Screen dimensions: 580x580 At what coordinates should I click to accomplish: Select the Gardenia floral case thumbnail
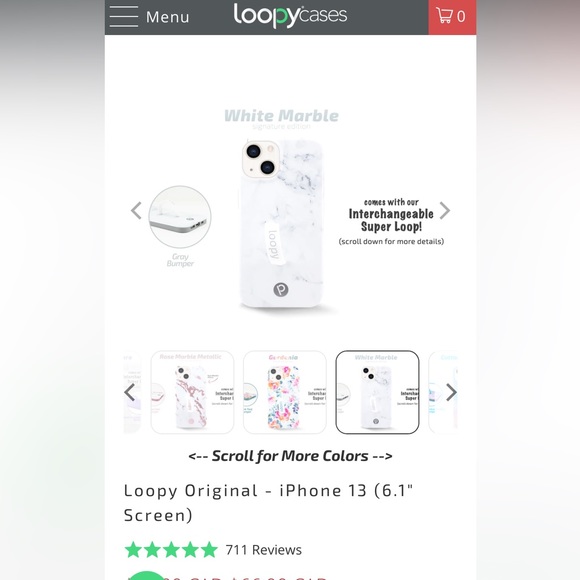click(x=285, y=392)
